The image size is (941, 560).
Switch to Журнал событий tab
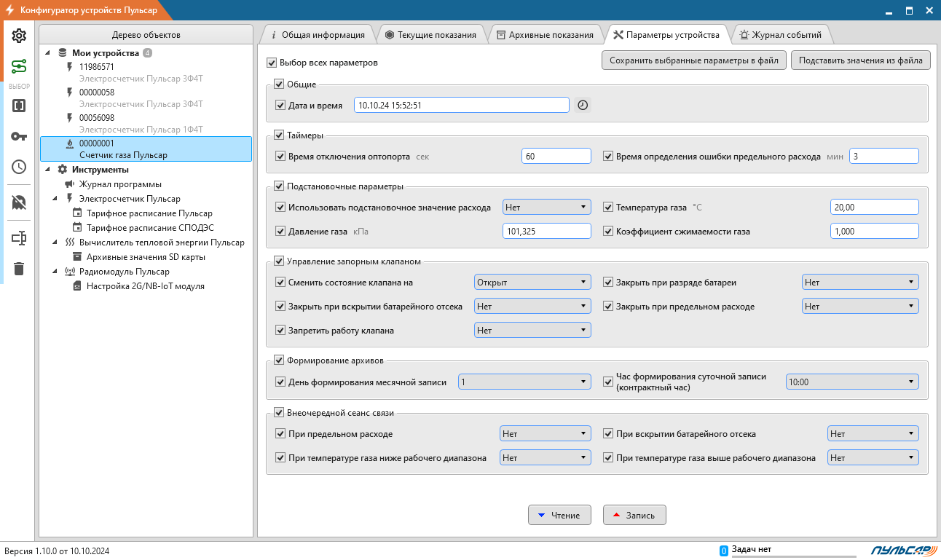click(781, 34)
